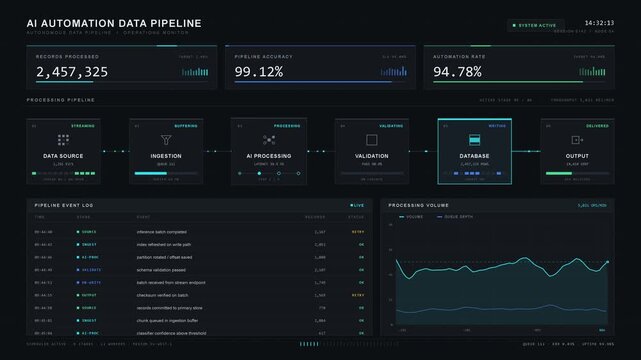This screenshot has height=360, width=641.
Task: Click the Queue Depth legend entry
Action: tap(455, 217)
